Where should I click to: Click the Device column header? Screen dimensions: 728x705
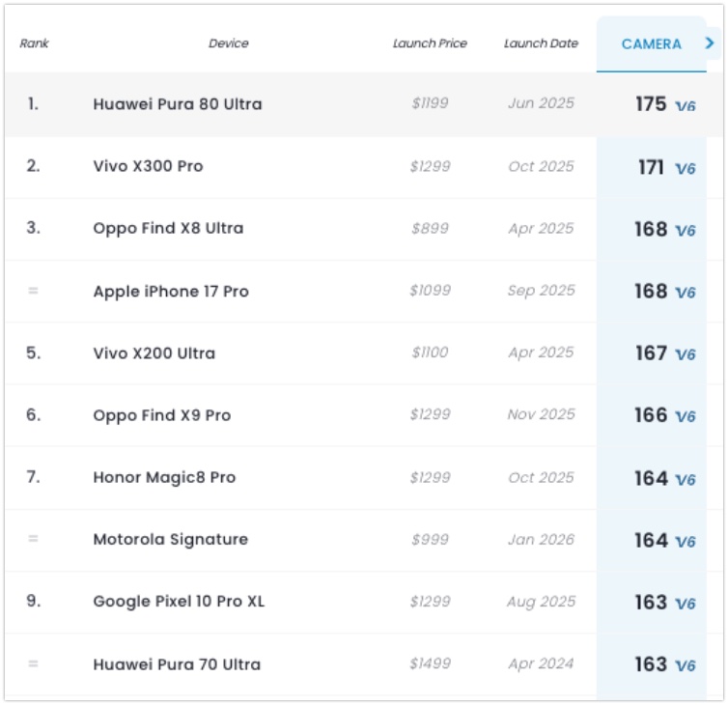coord(229,43)
